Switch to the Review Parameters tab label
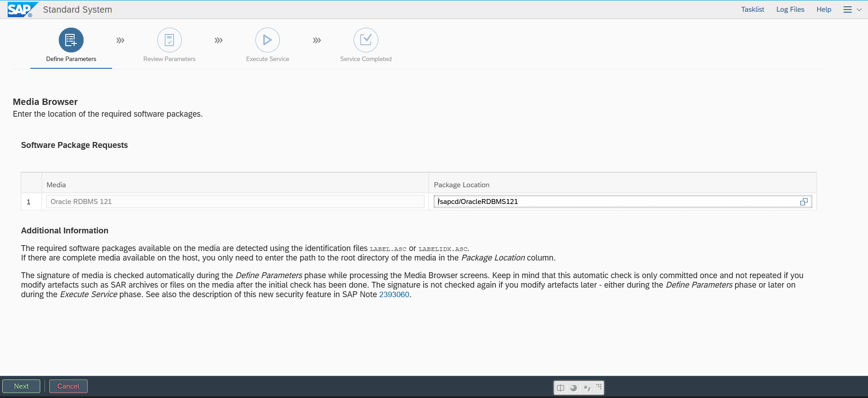Image resolution: width=868 pixels, height=398 pixels. pyautogui.click(x=170, y=59)
